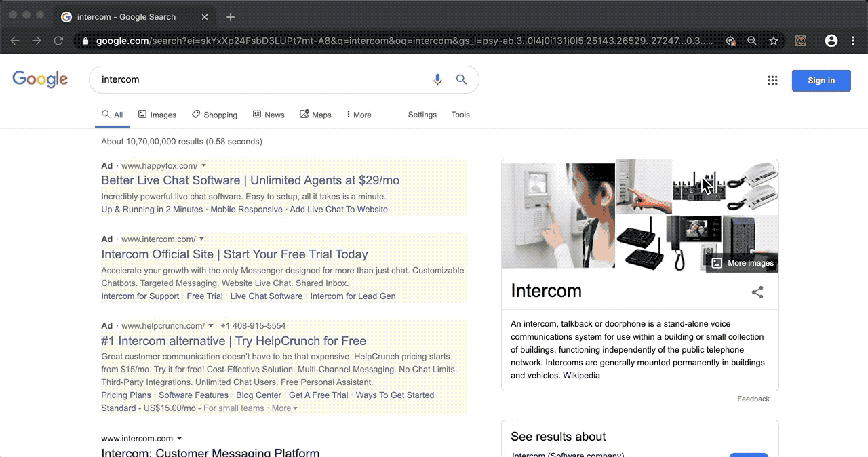Expand More pricing options in HelpCrunch ad

point(284,408)
